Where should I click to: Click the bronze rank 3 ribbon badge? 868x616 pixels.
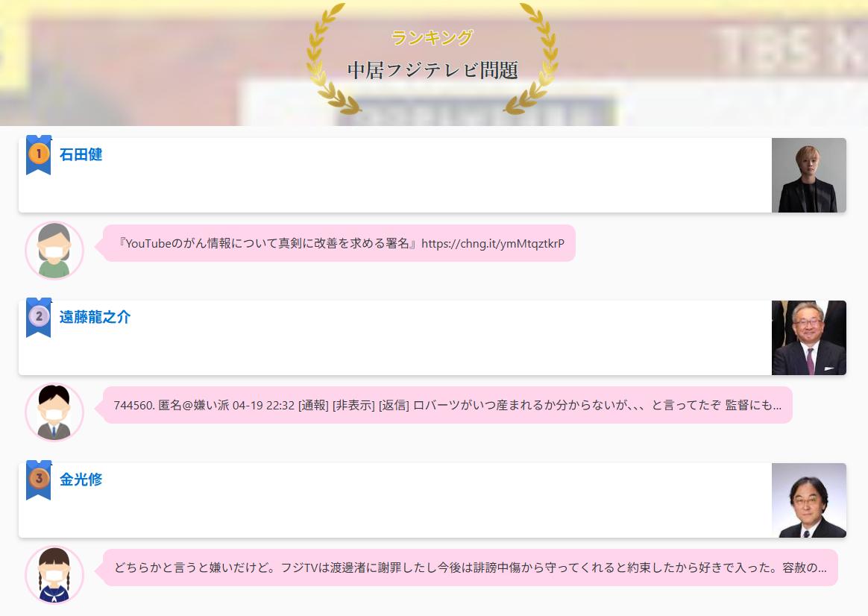click(x=38, y=480)
